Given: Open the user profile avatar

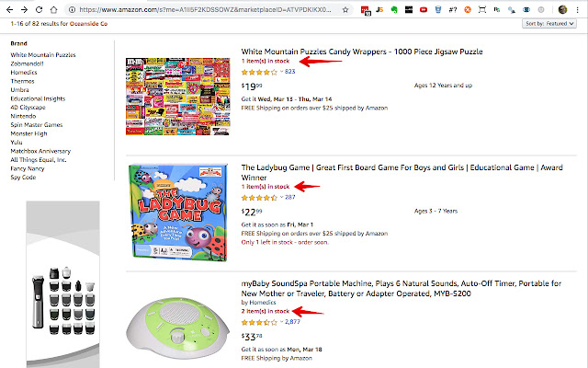Looking at the screenshot, I should [563, 8].
